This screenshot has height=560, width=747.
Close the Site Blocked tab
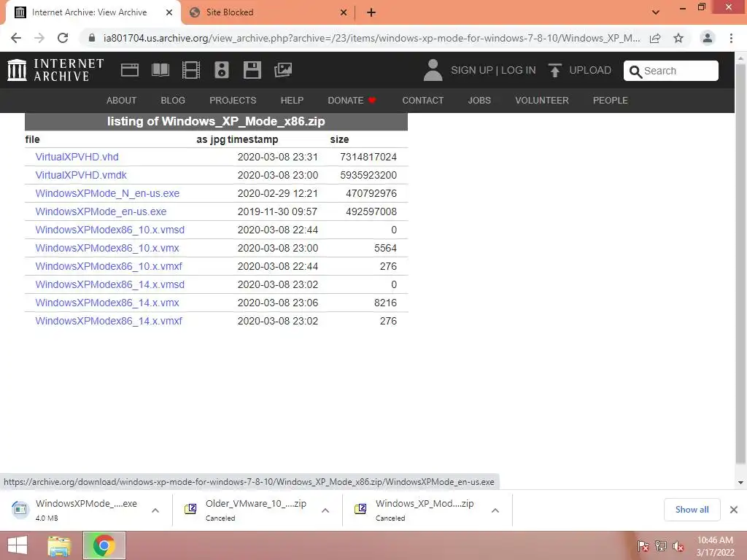[x=344, y=13]
